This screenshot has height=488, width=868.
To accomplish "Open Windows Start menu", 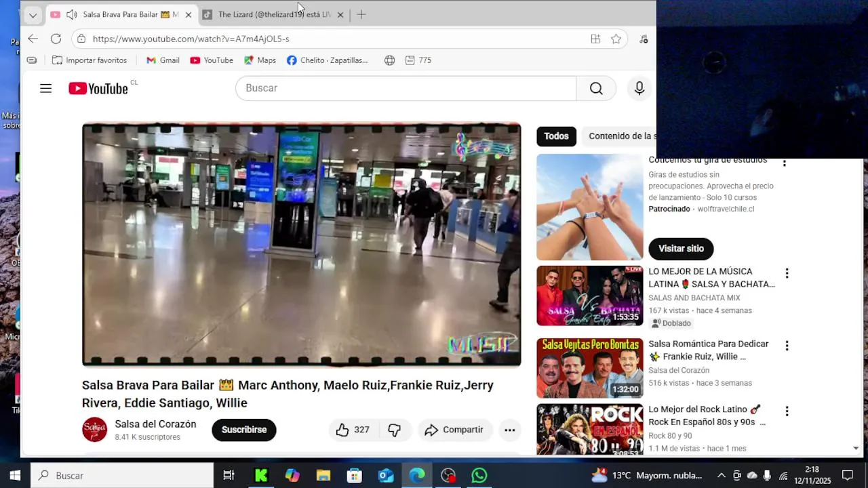I will click(15, 475).
